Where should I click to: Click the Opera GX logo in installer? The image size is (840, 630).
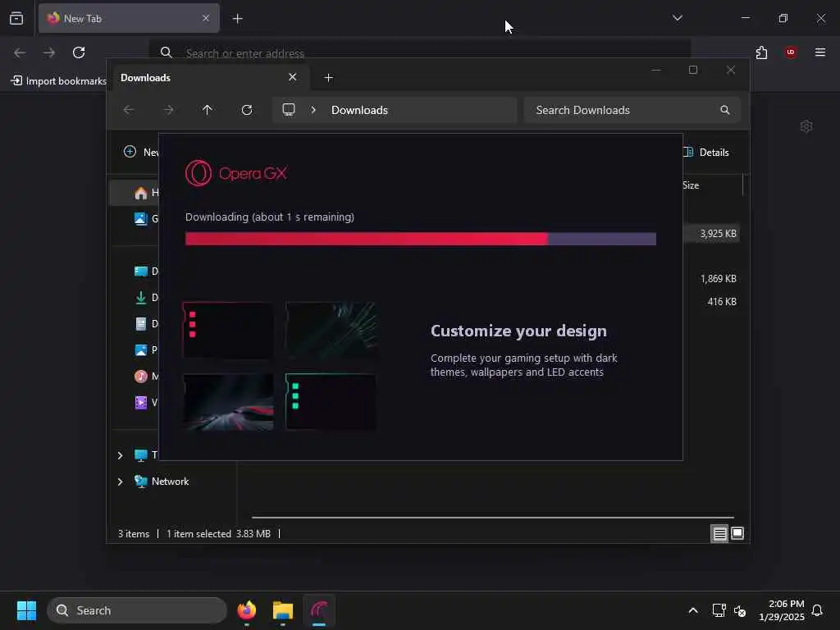tap(235, 173)
